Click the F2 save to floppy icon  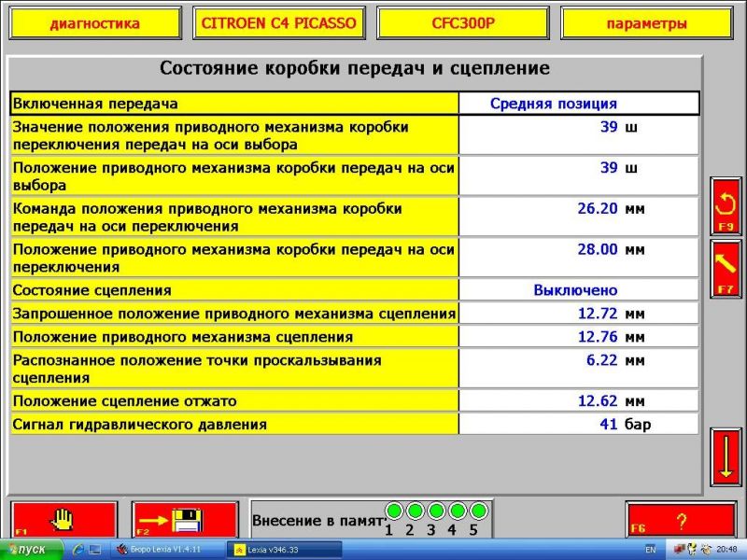(x=184, y=520)
